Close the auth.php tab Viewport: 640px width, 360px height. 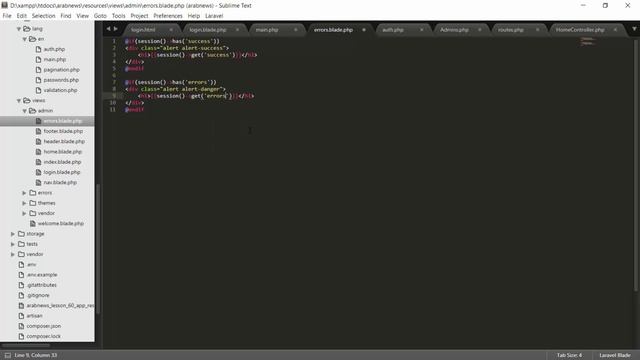[422, 30]
